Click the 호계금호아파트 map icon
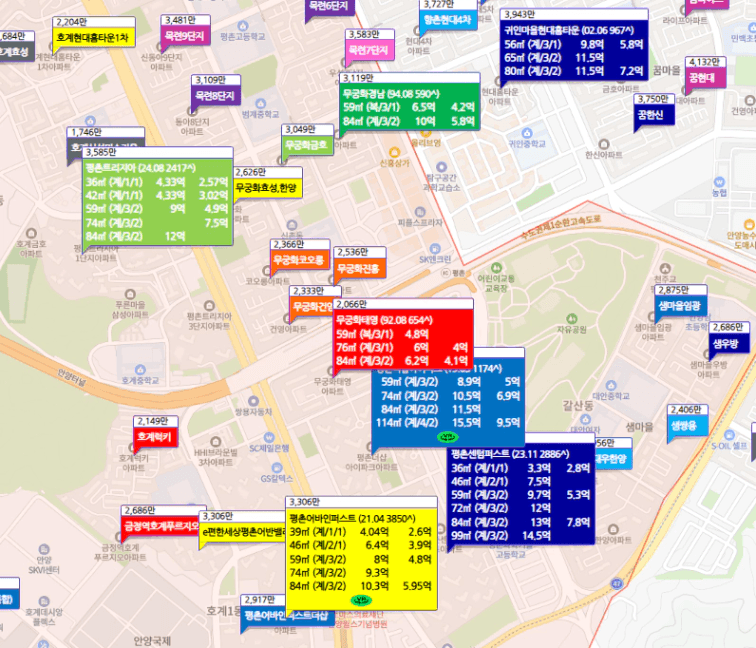The image size is (756, 648). [31, 233]
